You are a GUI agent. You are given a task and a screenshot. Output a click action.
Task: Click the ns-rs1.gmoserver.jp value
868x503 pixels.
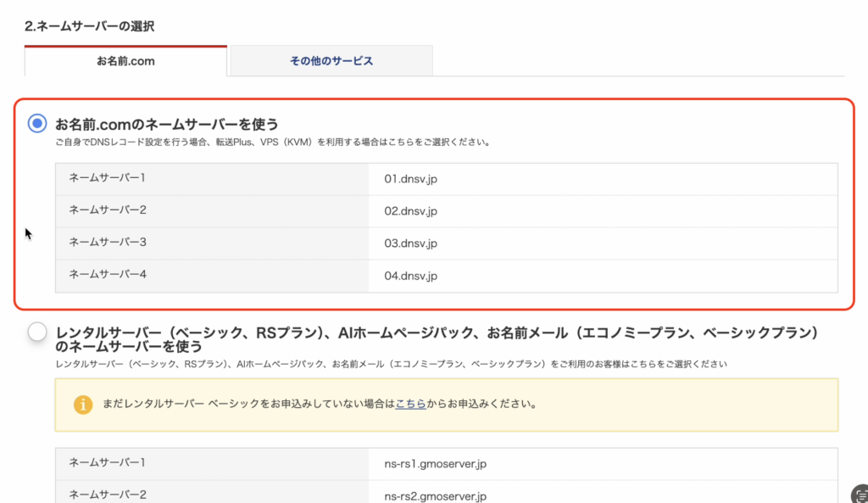435,463
